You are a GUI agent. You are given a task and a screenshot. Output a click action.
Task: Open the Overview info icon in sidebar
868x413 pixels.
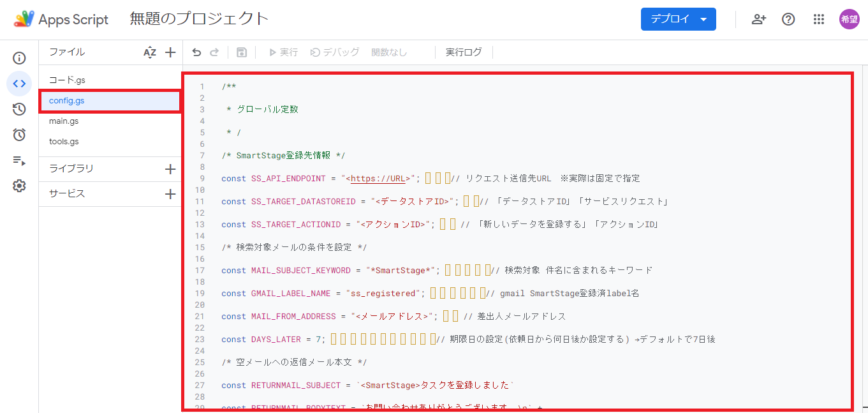tap(19, 58)
